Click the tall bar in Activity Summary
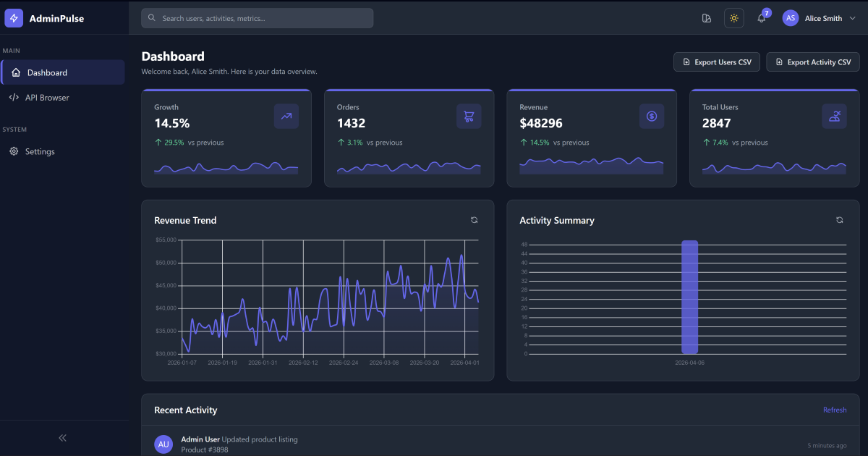The image size is (868, 456). pyautogui.click(x=689, y=297)
